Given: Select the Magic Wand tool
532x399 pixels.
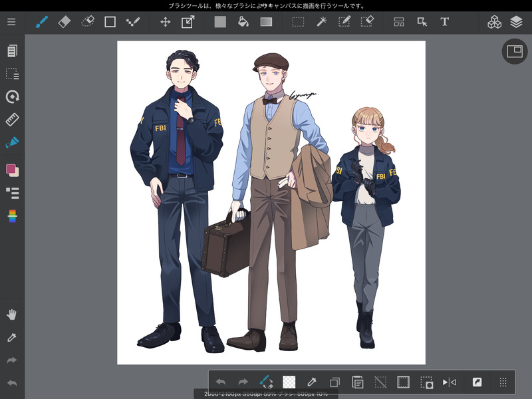Looking at the screenshot, I should coord(321,22).
